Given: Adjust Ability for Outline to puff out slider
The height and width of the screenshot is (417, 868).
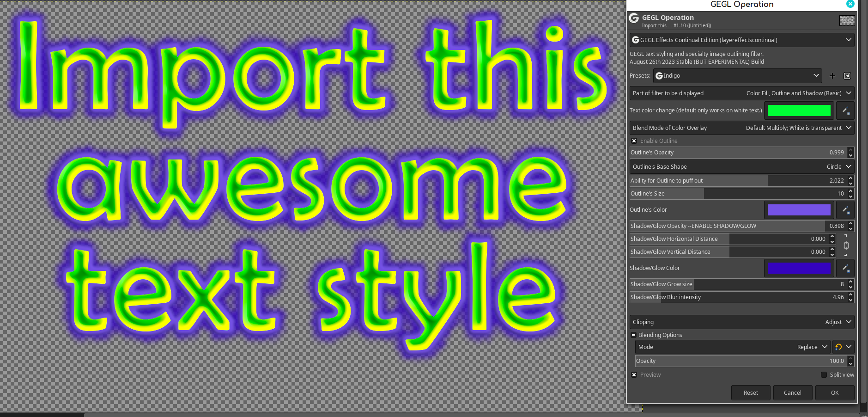Looking at the screenshot, I should [x=738, y=181].
